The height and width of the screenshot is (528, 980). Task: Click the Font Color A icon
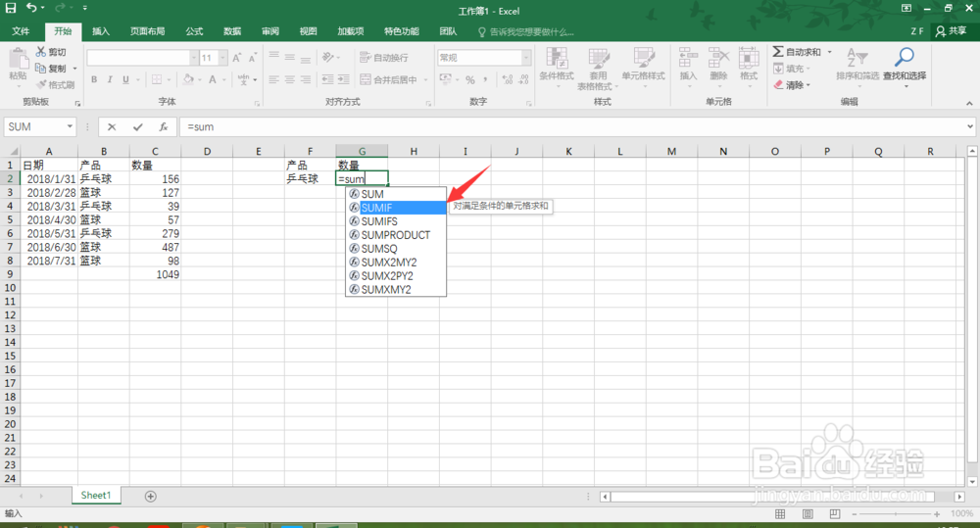click(x=213, y=79)
